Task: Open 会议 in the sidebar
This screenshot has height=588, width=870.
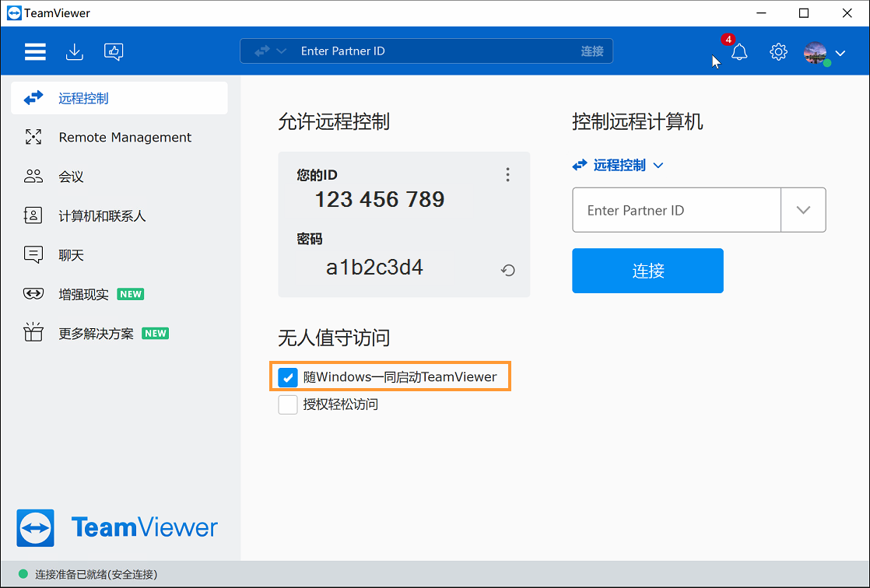Action: (x=119, y=177)
